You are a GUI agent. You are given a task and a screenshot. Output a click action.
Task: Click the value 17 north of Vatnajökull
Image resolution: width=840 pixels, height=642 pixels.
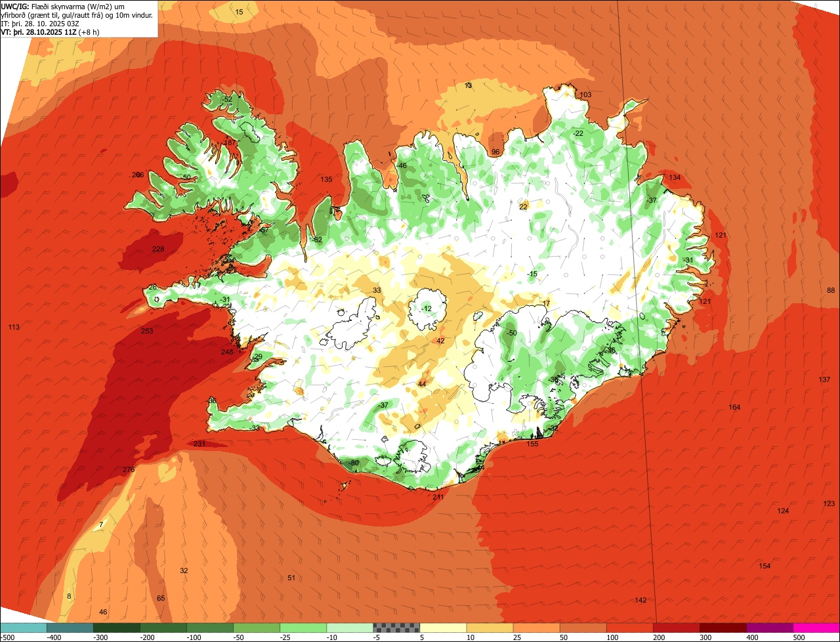pyautogui.click(x=546, y=303)
